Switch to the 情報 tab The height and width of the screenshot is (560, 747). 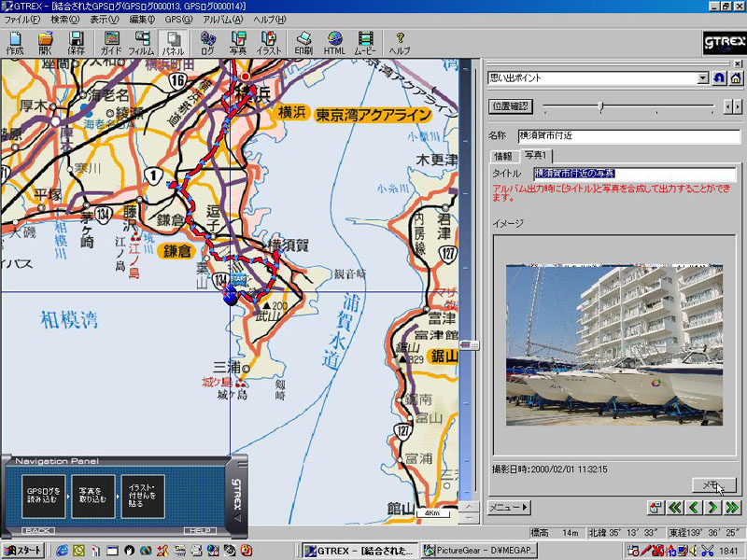502,155
